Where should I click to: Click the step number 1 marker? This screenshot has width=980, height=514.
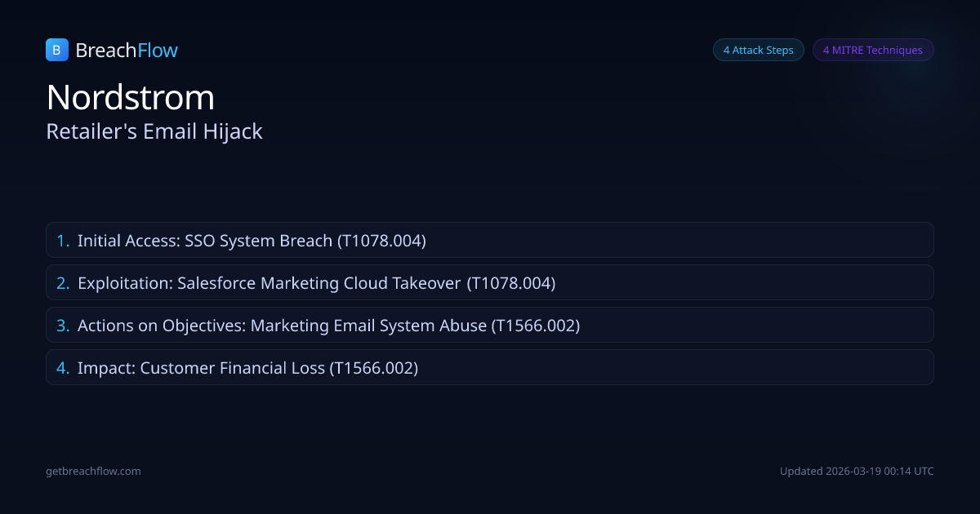click(63, 241)
